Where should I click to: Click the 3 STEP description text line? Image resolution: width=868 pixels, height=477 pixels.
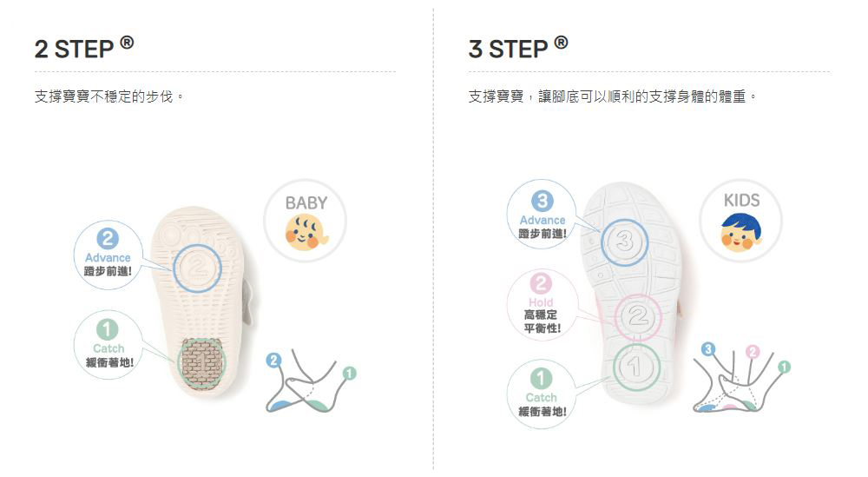click(612, 96)
